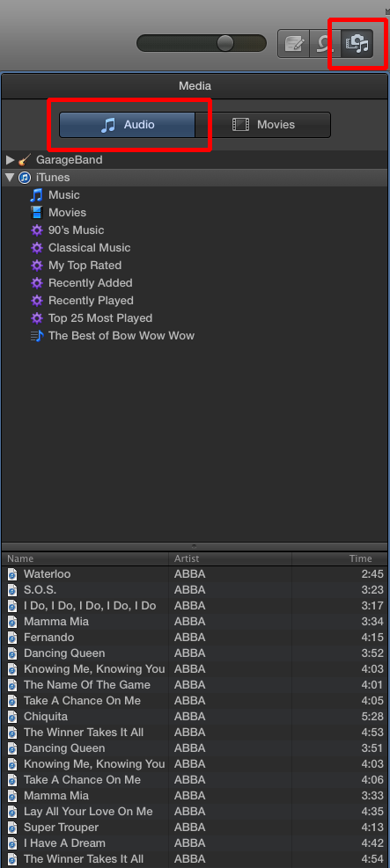390x868 pixels.
Task: Click the file icon beside Waterloo
Action: (x=12, y=574)
